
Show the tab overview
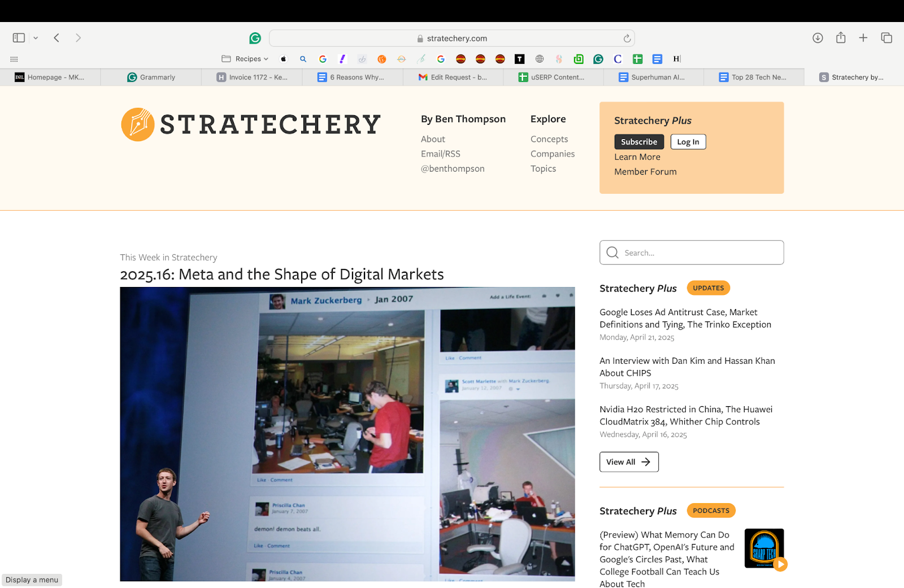(886, 38)
